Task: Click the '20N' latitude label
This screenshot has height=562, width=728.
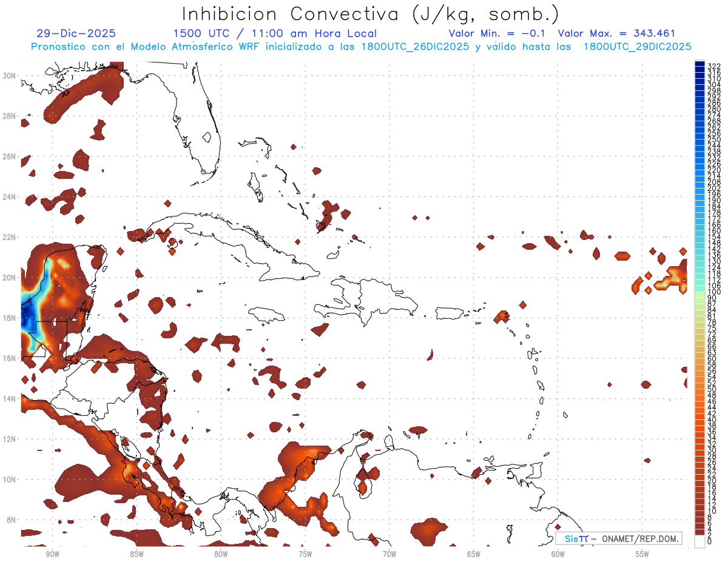Action: [x=8, y=278]
